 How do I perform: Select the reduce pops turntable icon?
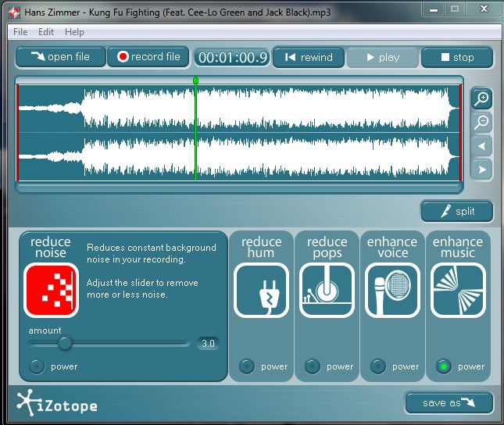point(327,290)
